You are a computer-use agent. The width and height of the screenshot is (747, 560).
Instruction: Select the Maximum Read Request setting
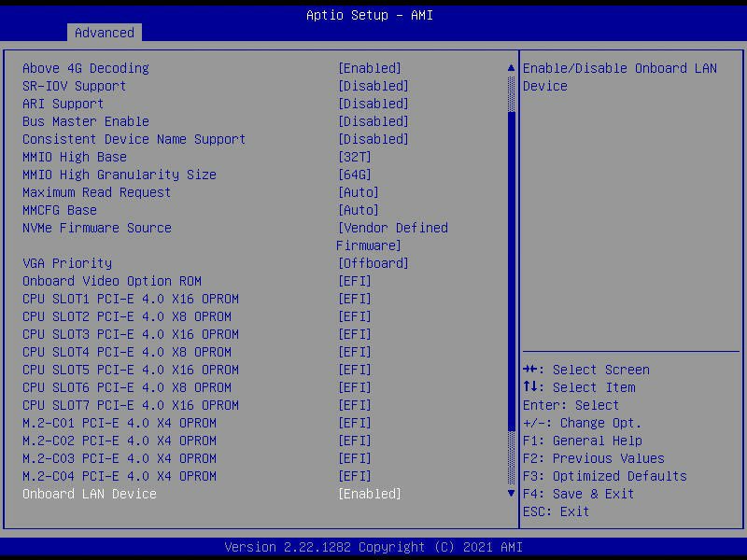tap(97, 192)
